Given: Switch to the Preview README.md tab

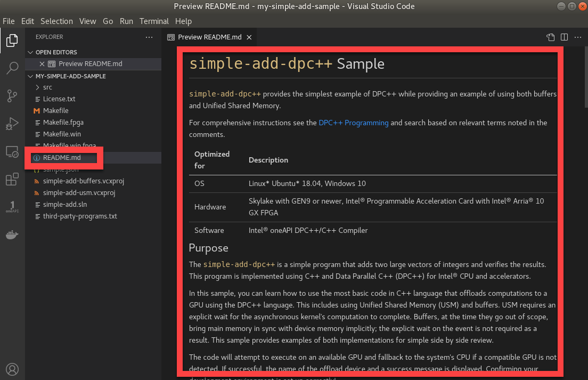Looking at the screenshot, I should (209, 37).
